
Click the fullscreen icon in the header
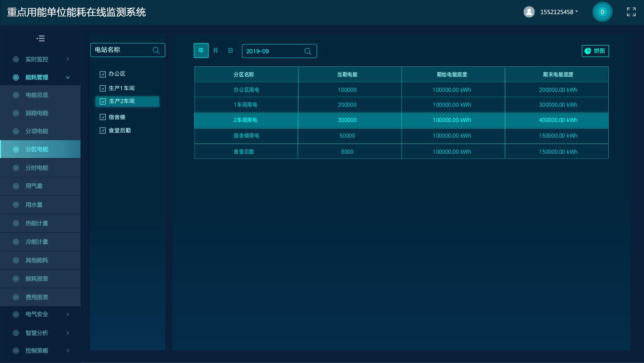coord(631,12)
